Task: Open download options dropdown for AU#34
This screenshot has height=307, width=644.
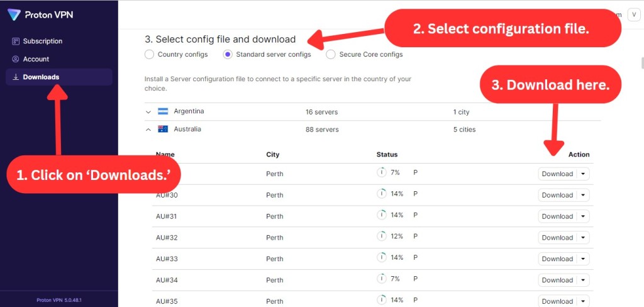Action: [x=583, y=281]
